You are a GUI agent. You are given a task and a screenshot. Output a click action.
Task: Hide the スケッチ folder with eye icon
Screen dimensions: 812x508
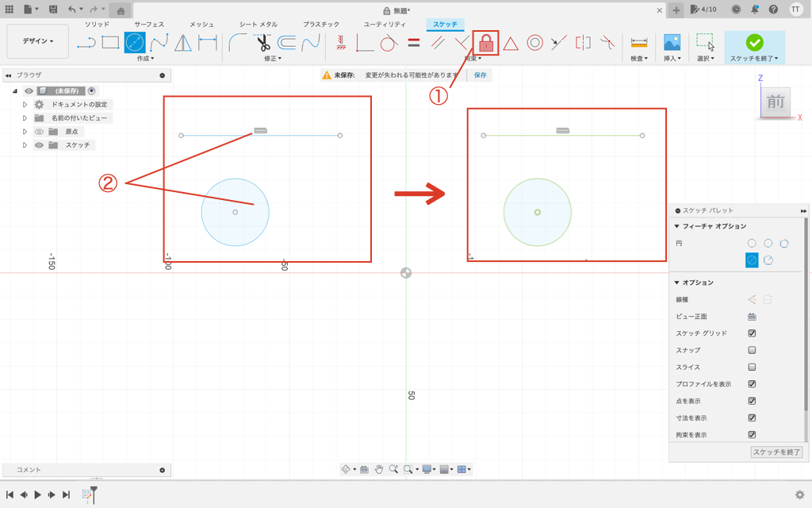[39, 145]
